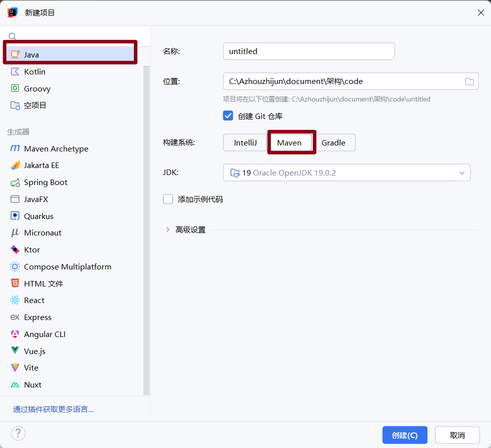Image resolution: width=491 pixels, height=448 pixels.
Task: Switch build system to Maven
Action: [x=289, y=143]
